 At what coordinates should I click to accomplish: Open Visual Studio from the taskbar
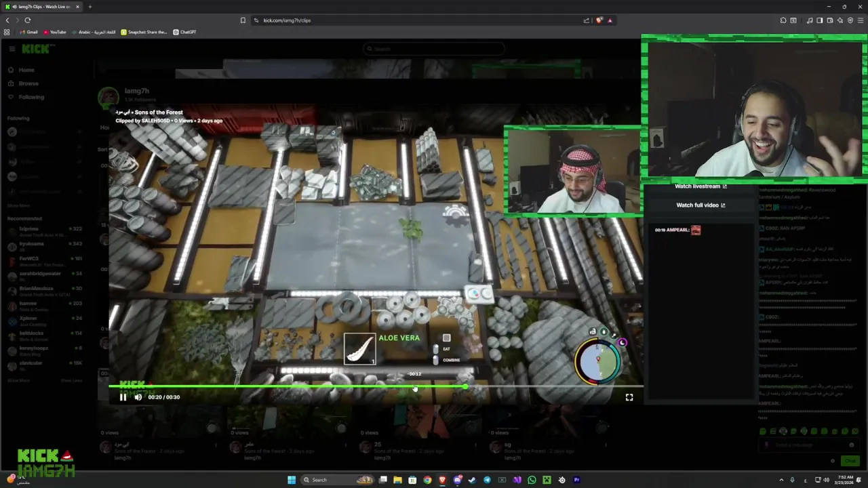[517, 480]
